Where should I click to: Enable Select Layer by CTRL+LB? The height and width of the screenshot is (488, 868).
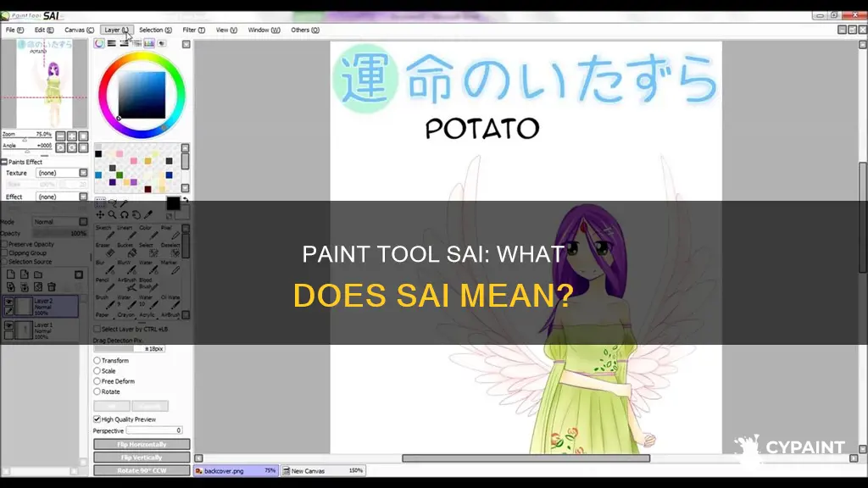[97, 329]
